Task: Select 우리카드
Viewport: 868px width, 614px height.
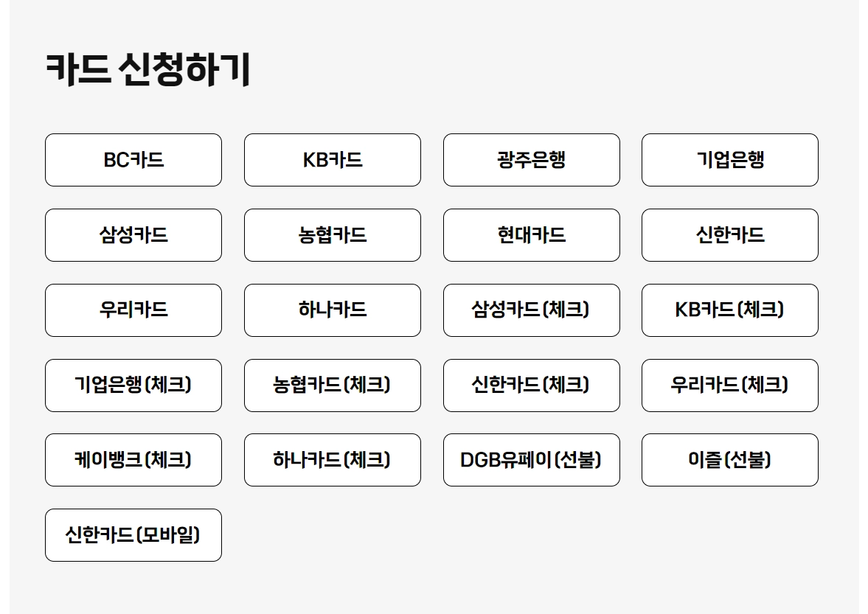Action: click(133, 310)
